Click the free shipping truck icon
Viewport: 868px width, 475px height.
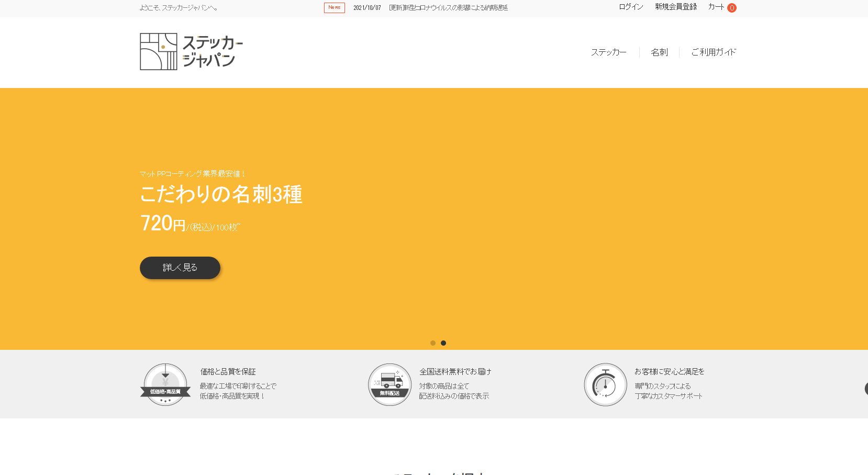(x=390, y=385)
